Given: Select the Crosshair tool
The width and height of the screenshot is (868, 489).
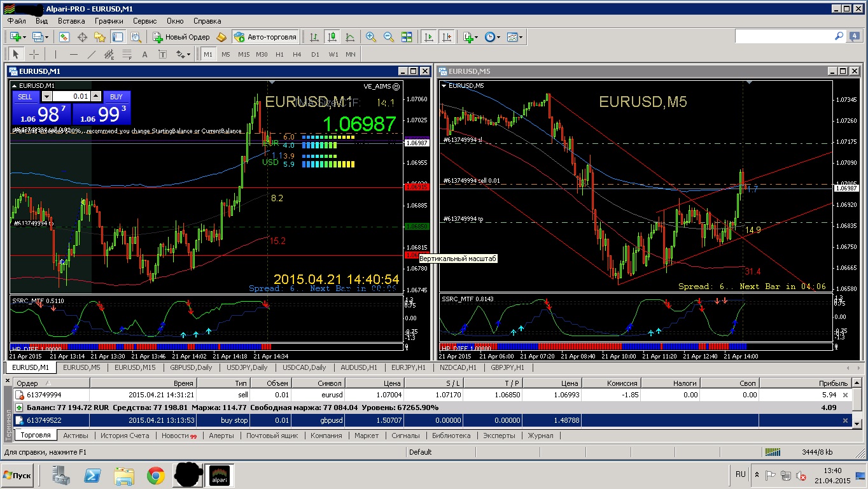Looking at the screenshot, I should click(34, 54).
